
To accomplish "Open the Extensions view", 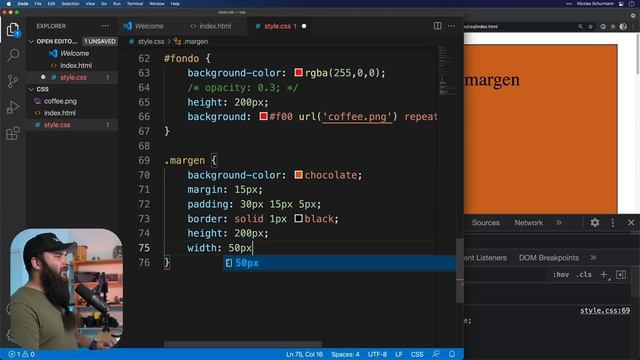I will (13, 133).
